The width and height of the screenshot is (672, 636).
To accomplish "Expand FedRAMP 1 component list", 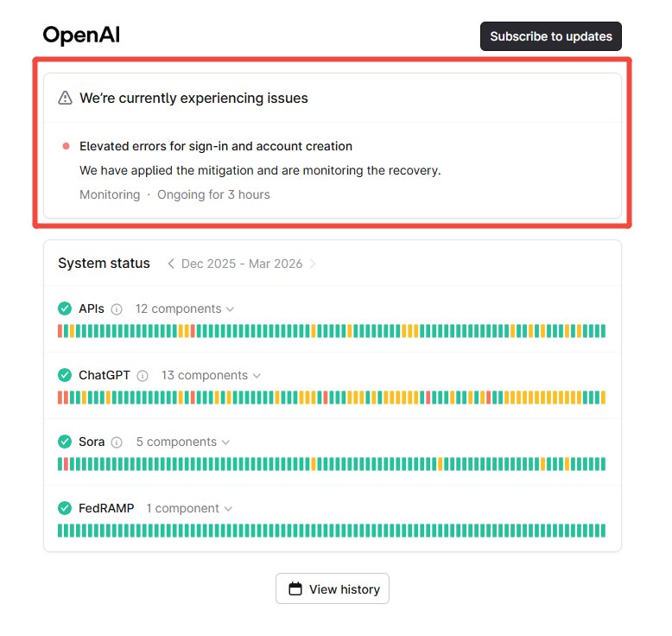I will 189,509.
